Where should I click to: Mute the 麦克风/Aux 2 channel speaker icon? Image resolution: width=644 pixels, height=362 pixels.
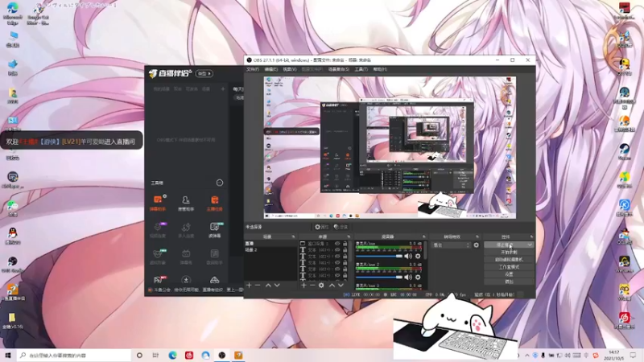(408, 277)
